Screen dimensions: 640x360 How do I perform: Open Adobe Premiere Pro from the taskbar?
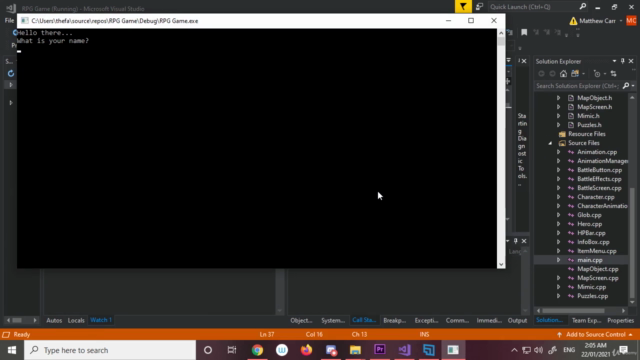380,350
